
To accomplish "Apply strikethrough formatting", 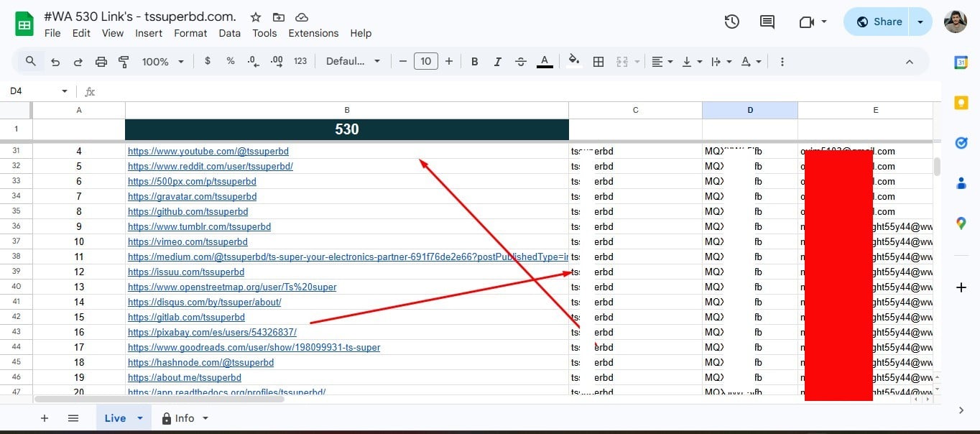I will (x=520, y=61).
